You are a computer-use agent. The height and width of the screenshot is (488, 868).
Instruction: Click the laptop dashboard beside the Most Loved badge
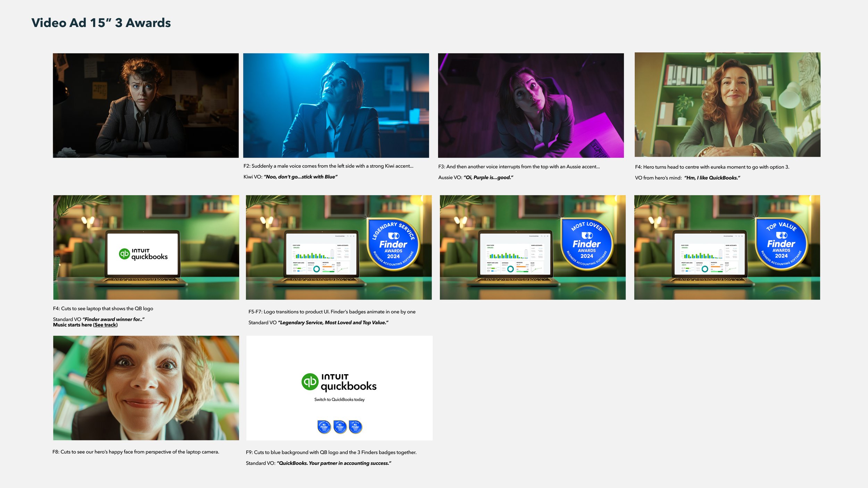(515, 254)
